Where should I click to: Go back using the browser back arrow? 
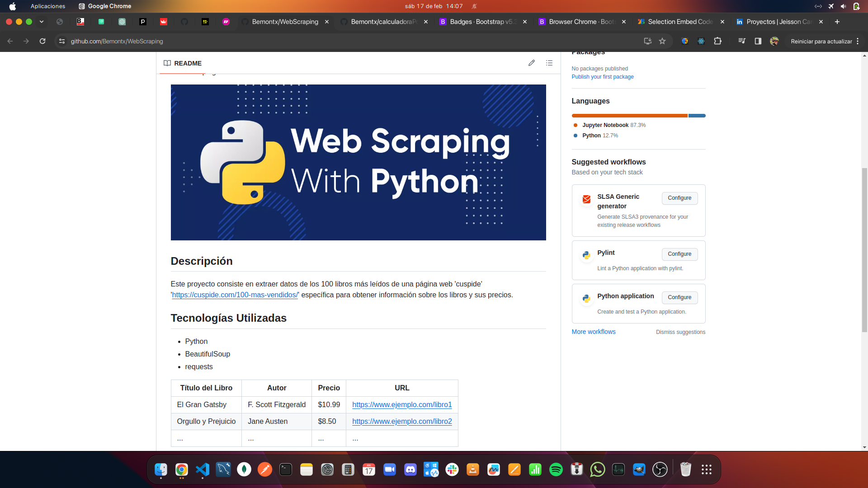click(x=10, y=41)
